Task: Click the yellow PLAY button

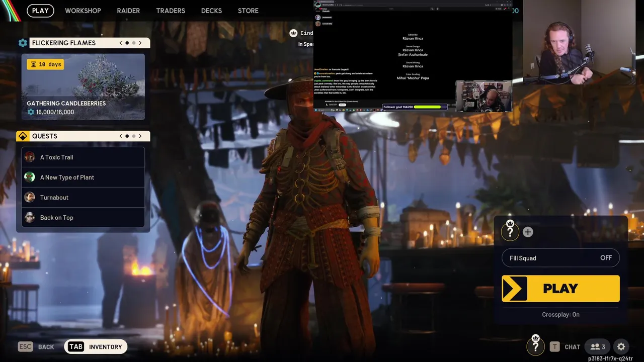Action: pyautogui.click(x=560, y=289)
